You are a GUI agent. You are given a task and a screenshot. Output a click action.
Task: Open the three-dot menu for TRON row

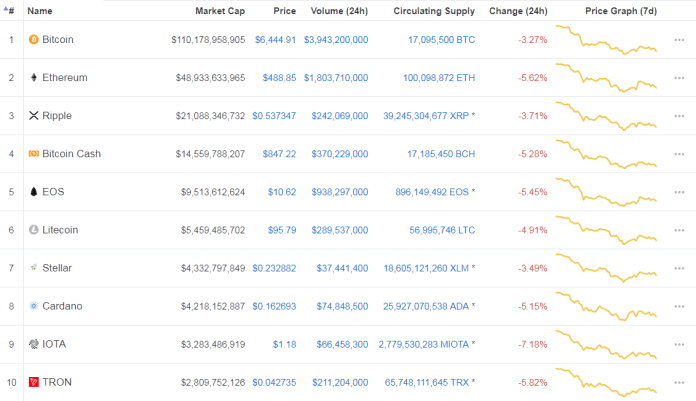pos(679,382)
